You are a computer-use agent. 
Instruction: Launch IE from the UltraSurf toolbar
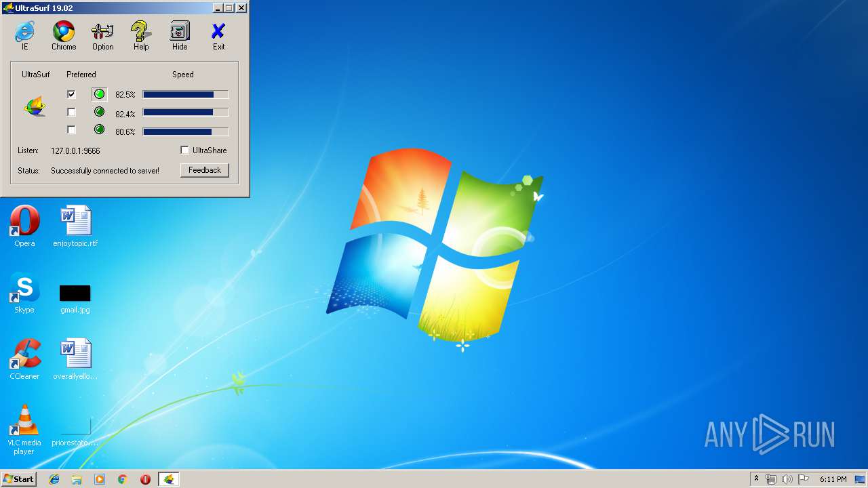coord(25,35)
